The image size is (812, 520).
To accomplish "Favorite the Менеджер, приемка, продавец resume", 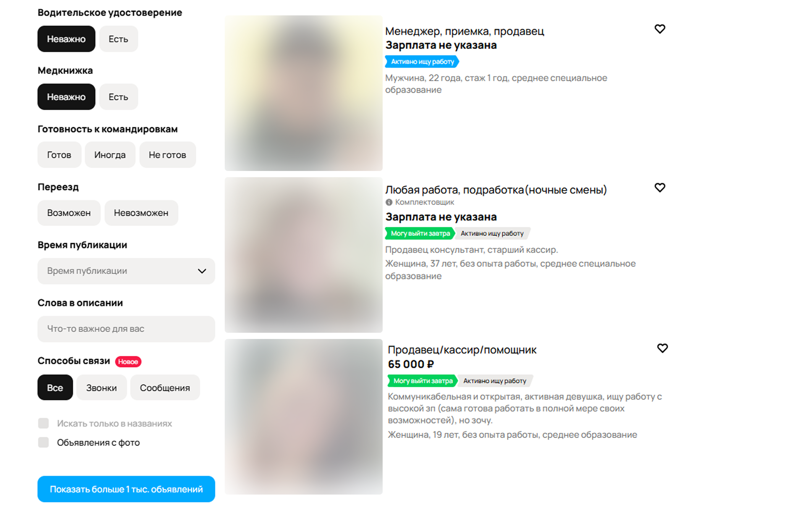I will click(660, 29).
